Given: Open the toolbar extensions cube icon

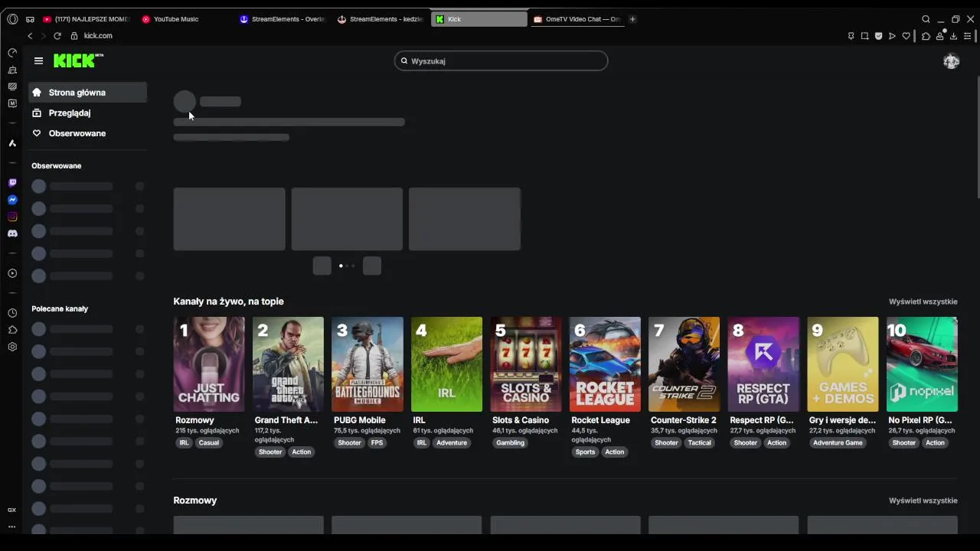Looking at the screenshot, I should click(926, 36).
